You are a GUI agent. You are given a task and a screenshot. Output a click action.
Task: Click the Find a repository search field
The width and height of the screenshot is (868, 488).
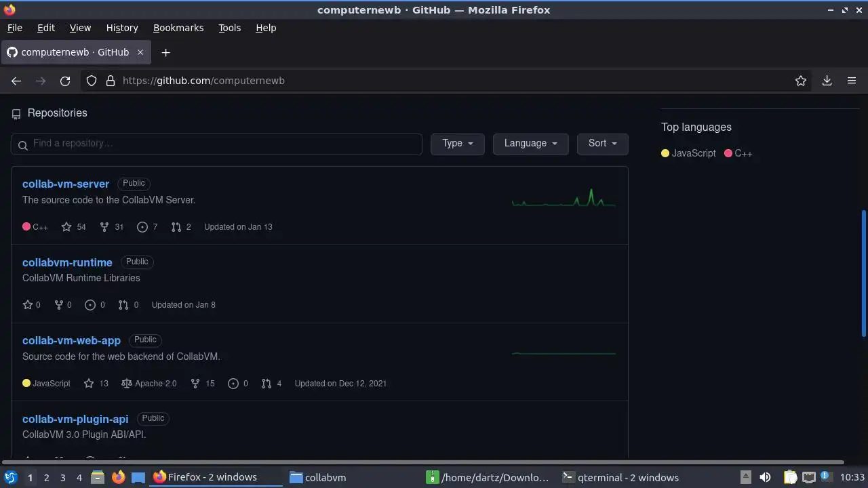pyautogui.click(x=216, y=144)
